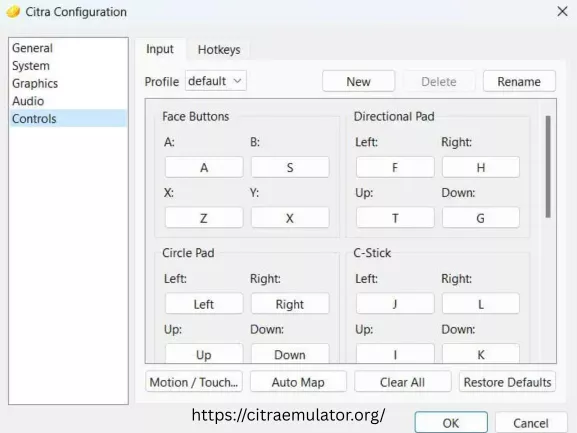Switch to the Input tab
This screenshot has height=433, width=577.
click(x=160, y=49)
